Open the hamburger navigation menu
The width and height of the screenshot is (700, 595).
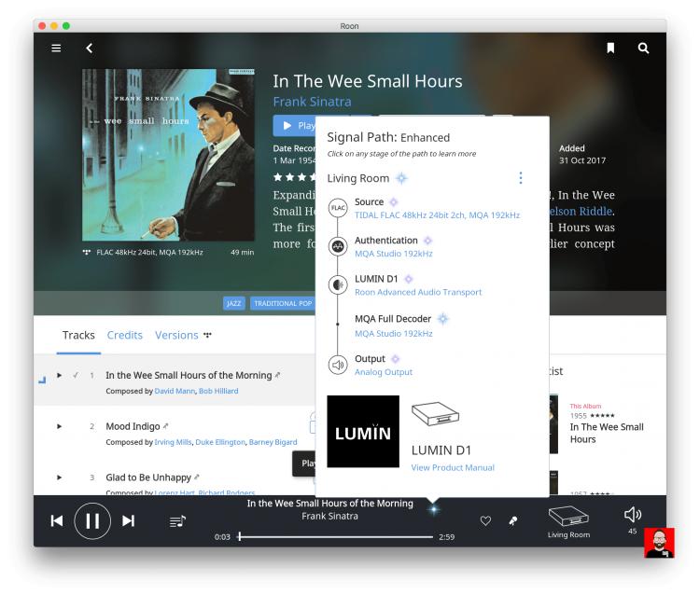[x=56, y=48]
